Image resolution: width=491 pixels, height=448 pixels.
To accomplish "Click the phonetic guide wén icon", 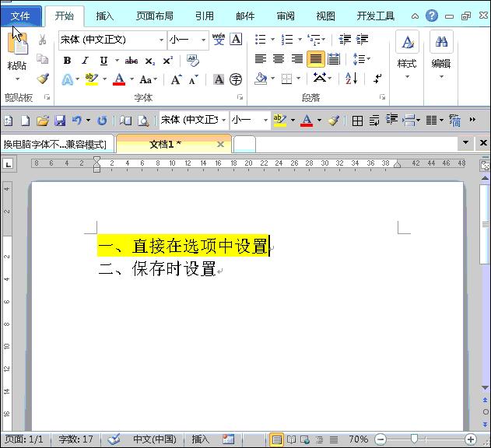I will click(x=219, y=39).
